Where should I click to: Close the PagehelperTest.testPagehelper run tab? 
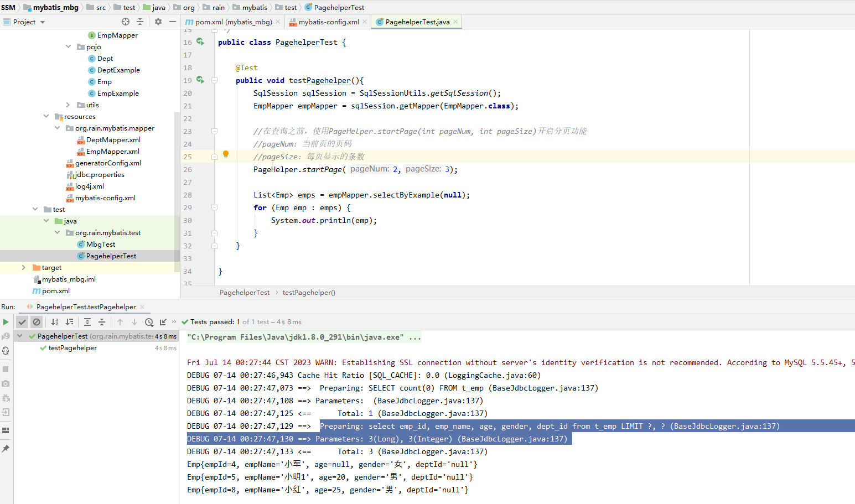[x=142, y=306]
